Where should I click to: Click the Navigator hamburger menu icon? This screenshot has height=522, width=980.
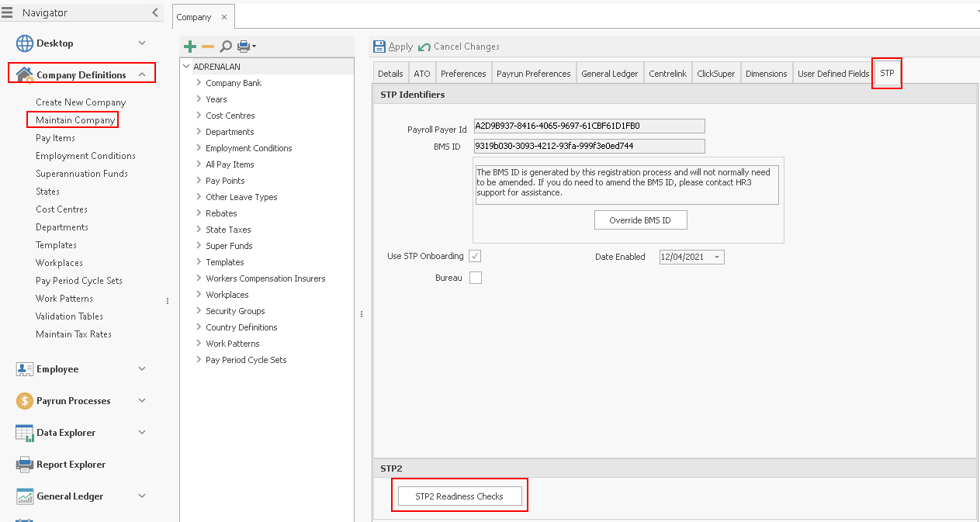(8, 12)
